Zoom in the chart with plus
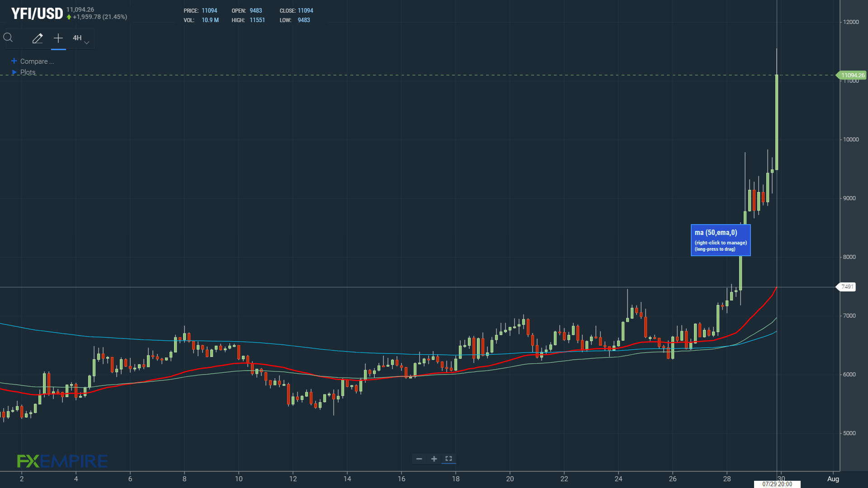Image resolution: width=868 pixels, height=488 pixels. coord(434,459)
